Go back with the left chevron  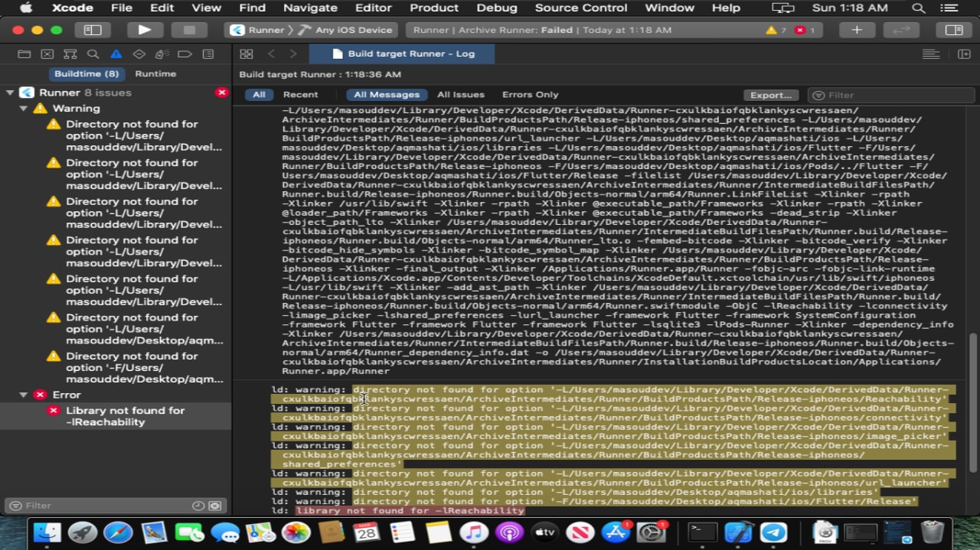coord(271,54)
